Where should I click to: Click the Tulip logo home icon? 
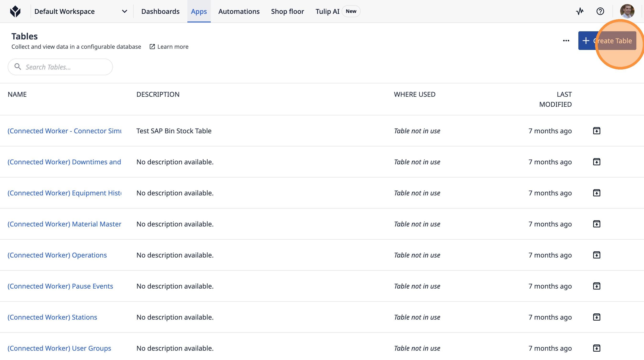pyautogui.click(x=15, y=11)
